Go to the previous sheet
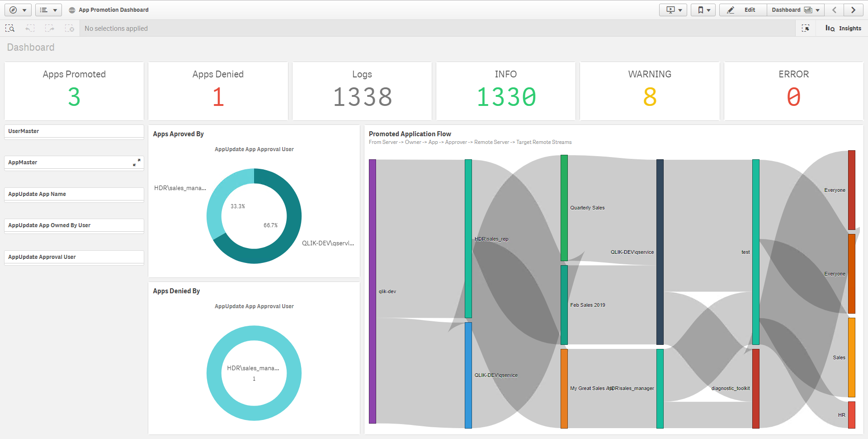This screenshot has width=868, height=439. 835,10
